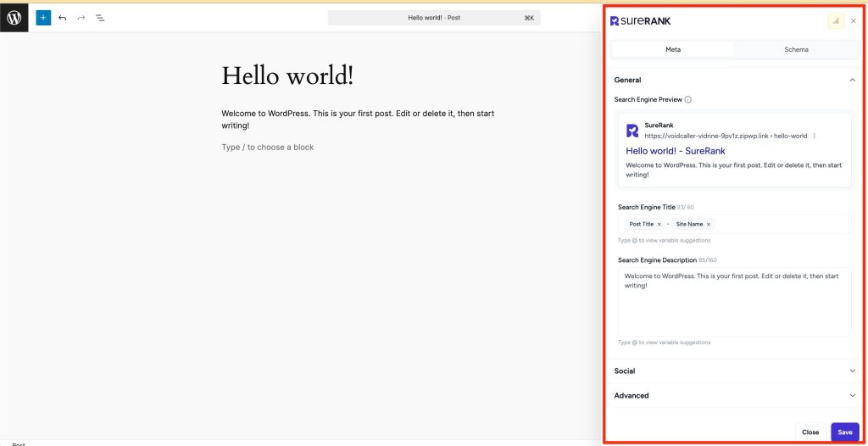The width and height of the screenshot is (868, 446).
Task: Close the SureRank panel with X
Action: (853, 21)
